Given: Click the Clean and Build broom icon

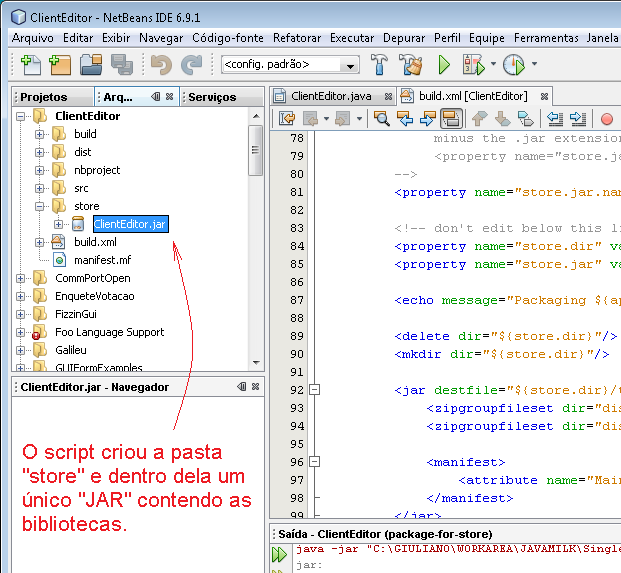Looking at the screenshot, I should click(x=410, y=64).
